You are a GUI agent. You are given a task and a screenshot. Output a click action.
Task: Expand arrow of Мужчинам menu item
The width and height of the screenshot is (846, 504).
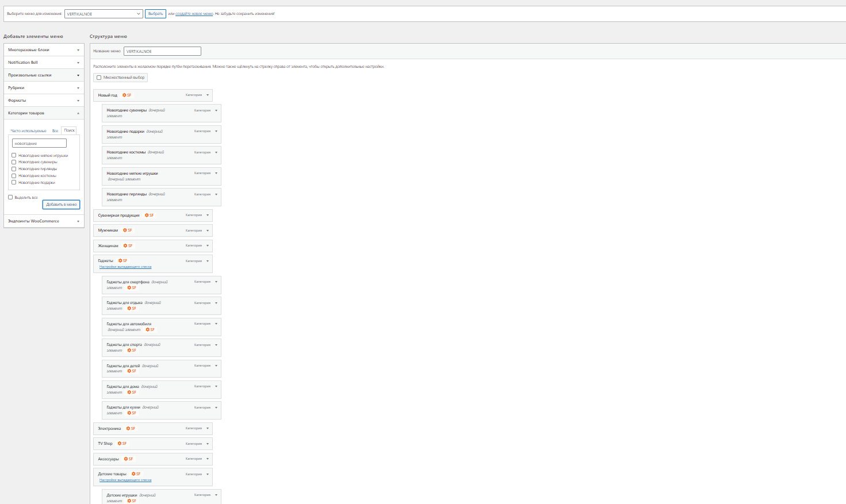(208, 230)
